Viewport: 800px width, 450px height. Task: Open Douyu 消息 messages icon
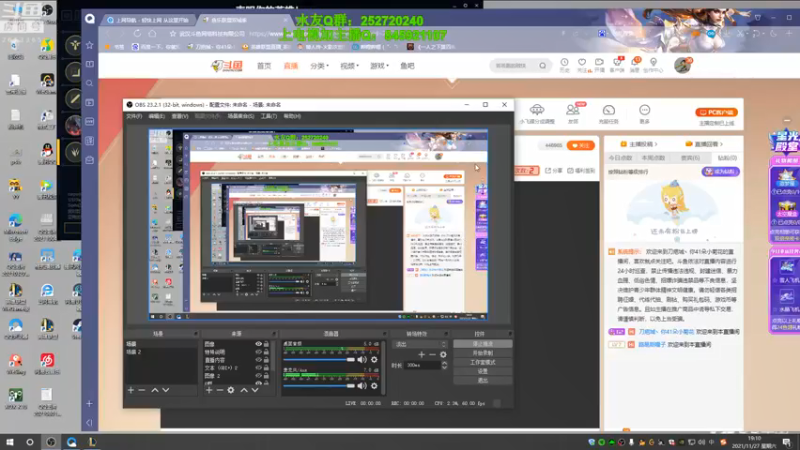click(x=635, y=65)
